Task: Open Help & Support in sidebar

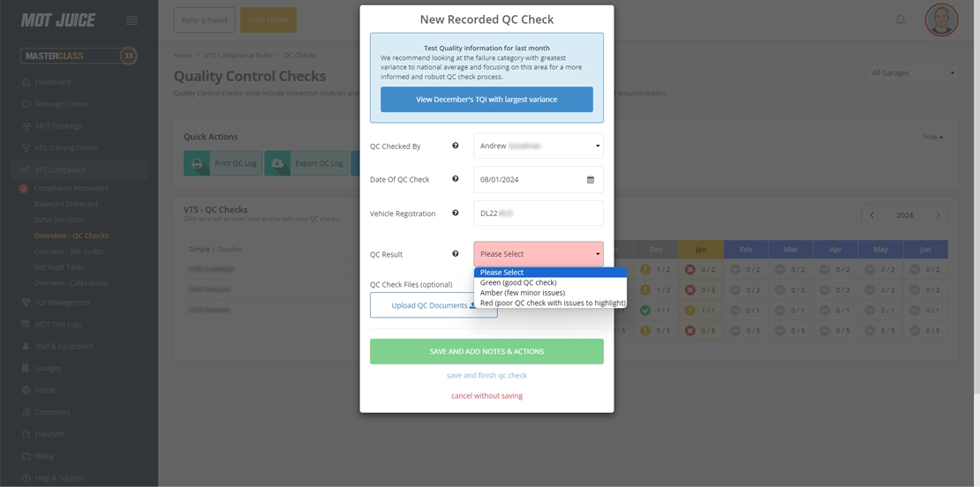Action: coord(79,477)
